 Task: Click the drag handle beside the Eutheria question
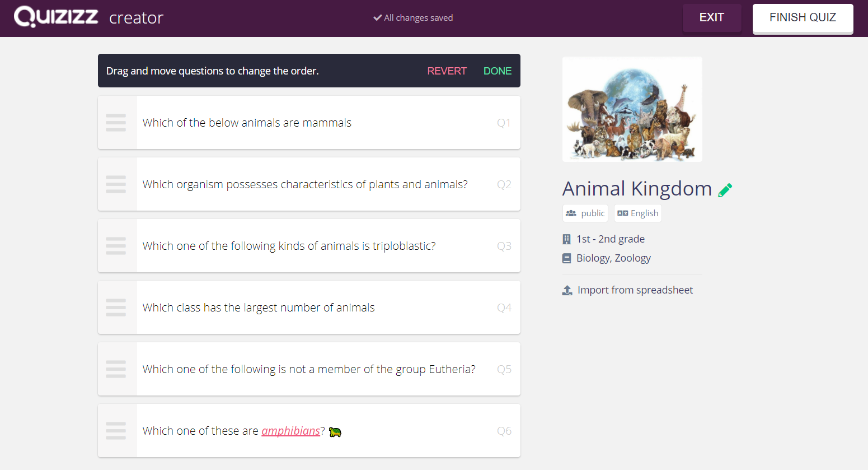click(116, 369)
